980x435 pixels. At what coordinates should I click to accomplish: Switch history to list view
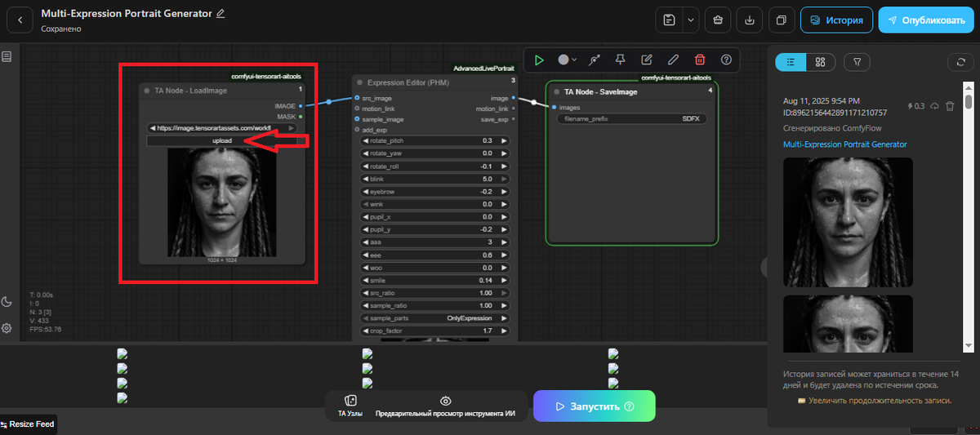[x=791, y=62]
